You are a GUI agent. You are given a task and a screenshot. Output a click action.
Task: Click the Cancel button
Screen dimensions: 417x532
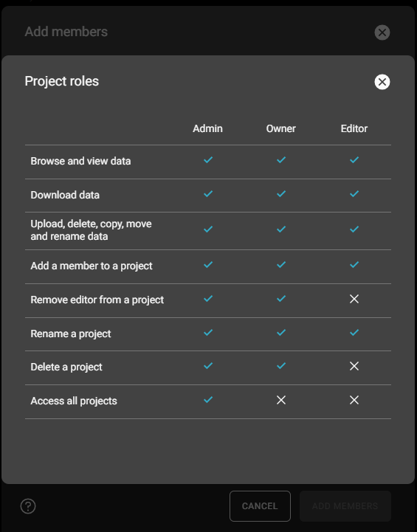tap(260, 506)
